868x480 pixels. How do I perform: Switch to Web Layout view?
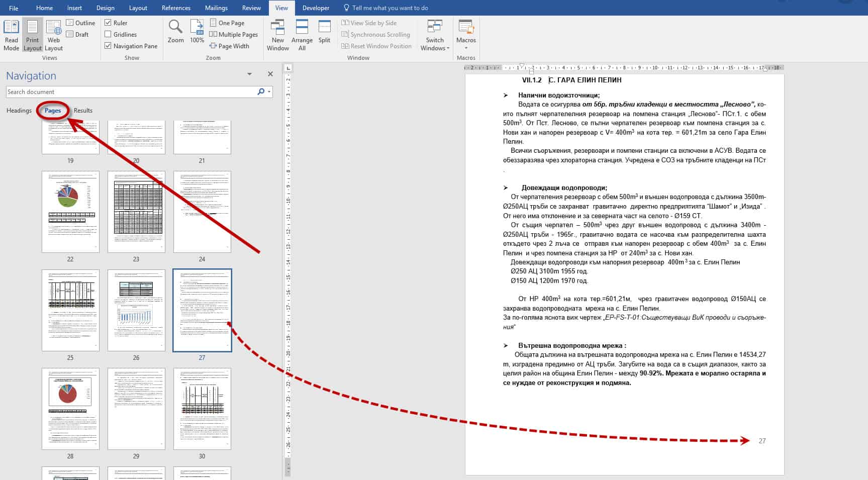[54, 35]
